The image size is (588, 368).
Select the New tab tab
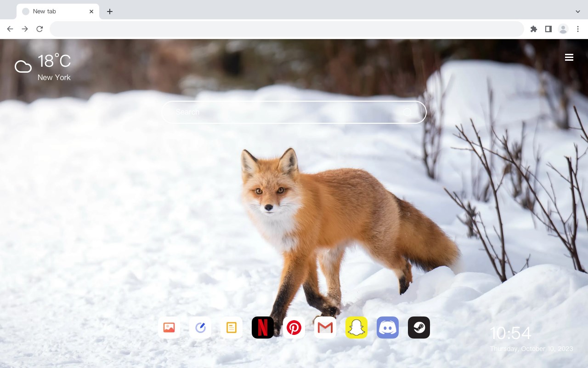coord(58,11)
